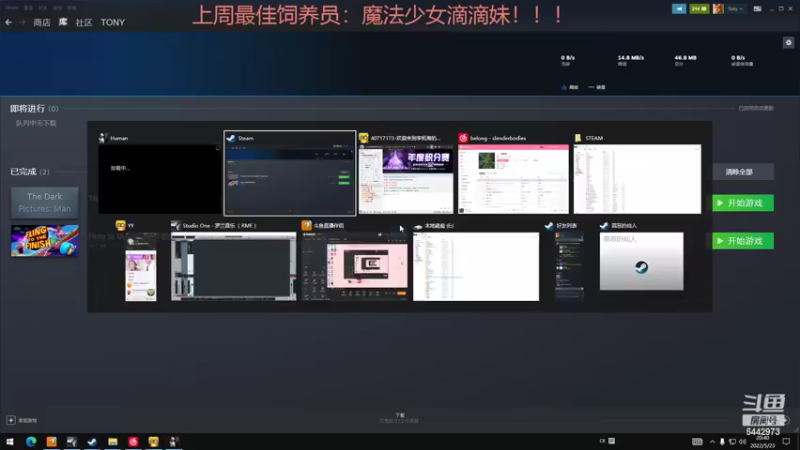This screenshot has height=450, width=800.
Task: Open Microsoft Edge from taskbar
Action: 31,442
